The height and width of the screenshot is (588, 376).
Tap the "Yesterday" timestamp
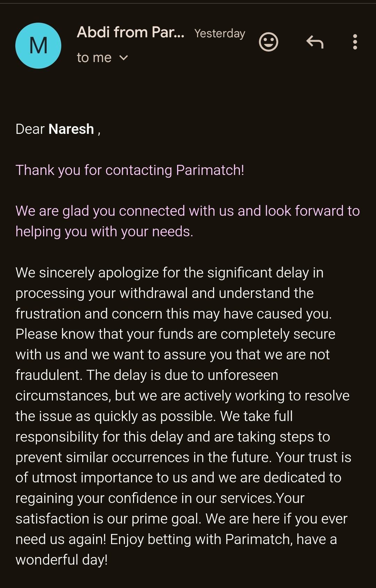[220, 33]
